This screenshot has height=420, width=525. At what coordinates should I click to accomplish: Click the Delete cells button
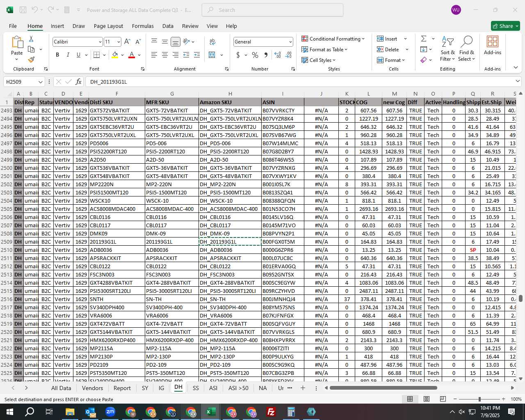tap(388, 50)
